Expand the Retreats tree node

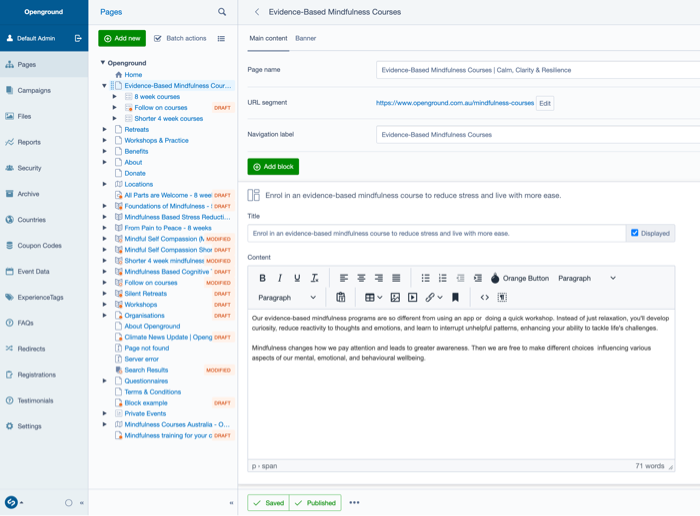tap(104, 129)
